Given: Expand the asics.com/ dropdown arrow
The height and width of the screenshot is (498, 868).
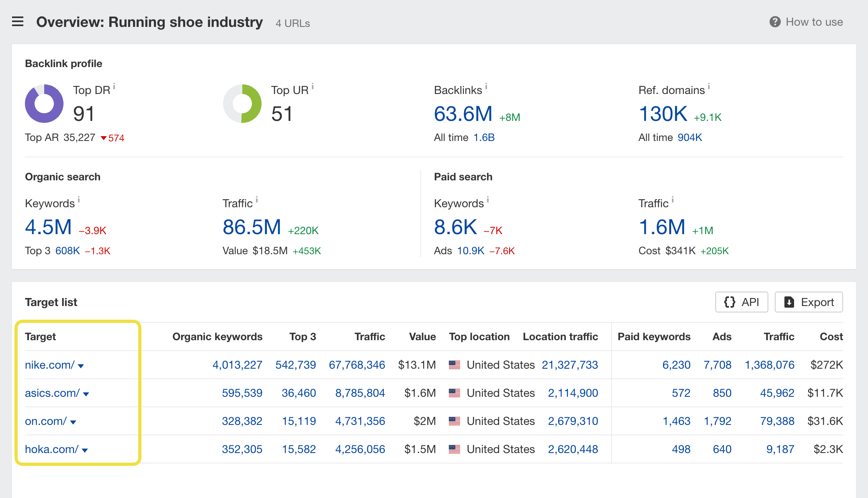Looking at the screenshot, I should pos(86,394).
